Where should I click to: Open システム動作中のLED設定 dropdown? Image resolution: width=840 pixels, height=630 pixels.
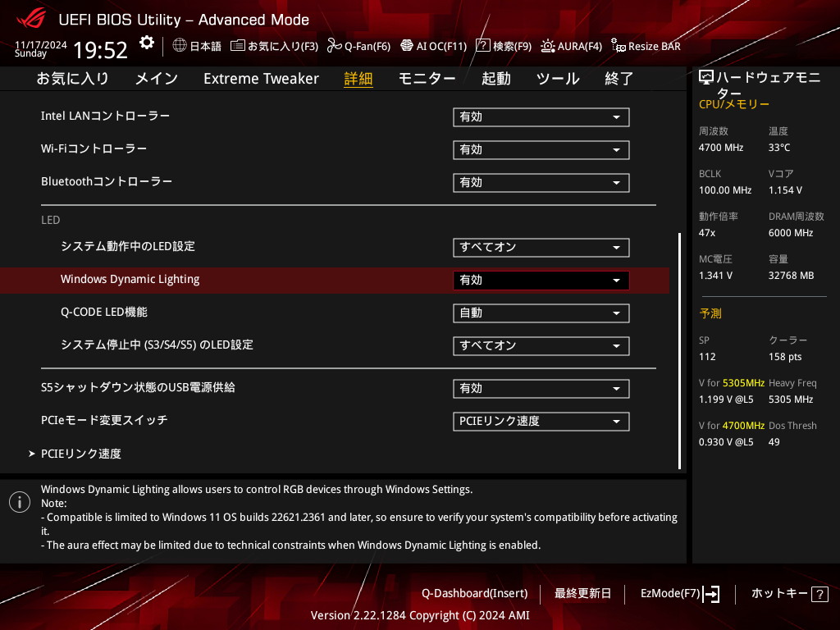541,248
